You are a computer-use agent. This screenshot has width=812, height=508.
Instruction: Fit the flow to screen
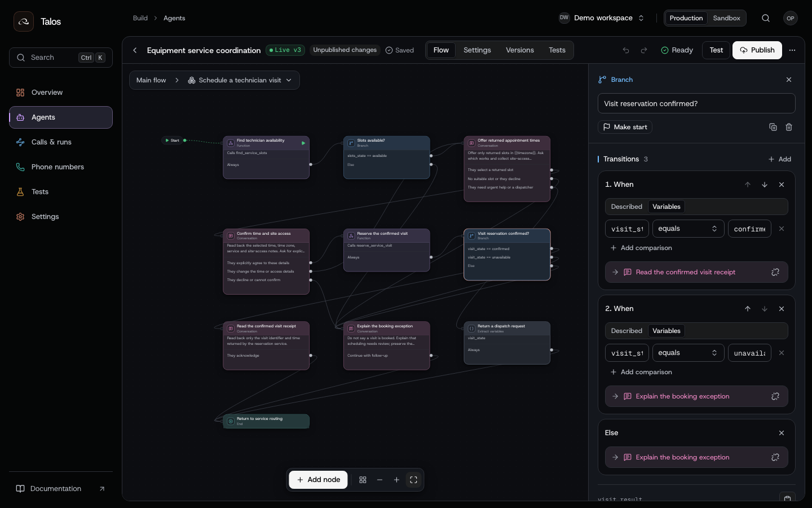click(413, 480)
